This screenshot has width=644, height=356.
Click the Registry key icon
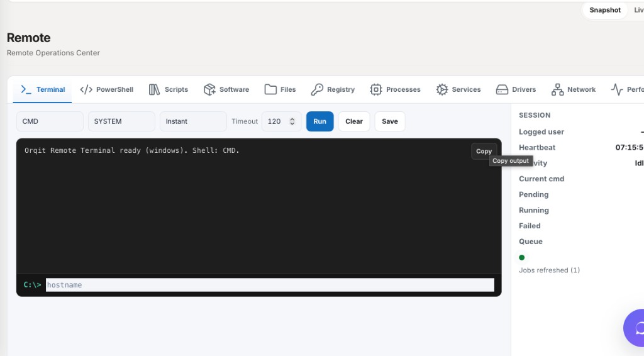point(317,89)
